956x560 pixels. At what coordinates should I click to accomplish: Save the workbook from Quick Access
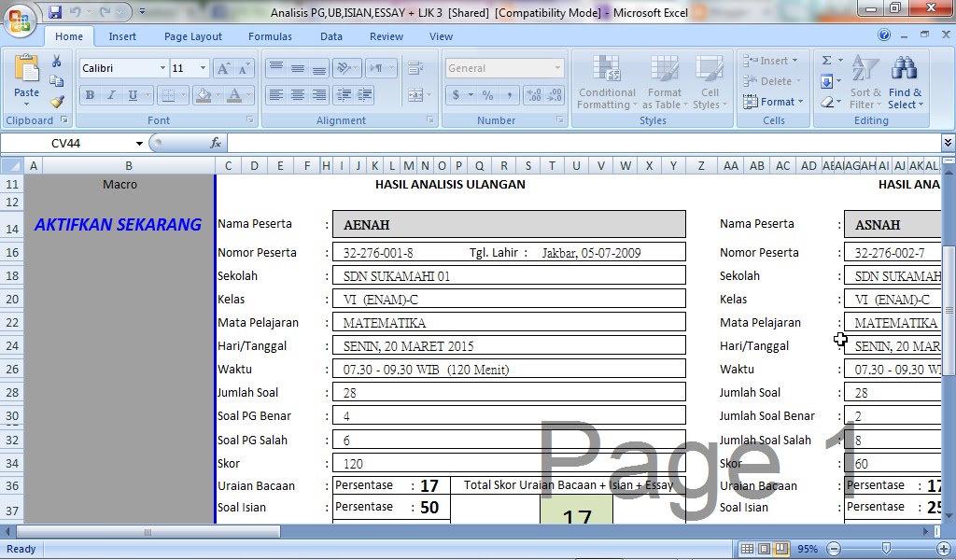55,12
